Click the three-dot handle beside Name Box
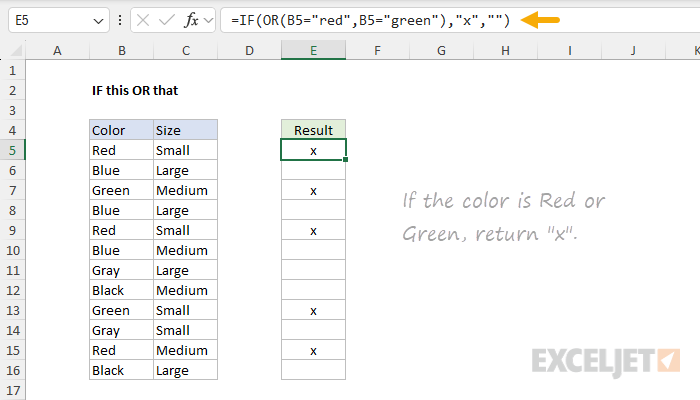This screenshot has width=700, height=400. point(120,20)
